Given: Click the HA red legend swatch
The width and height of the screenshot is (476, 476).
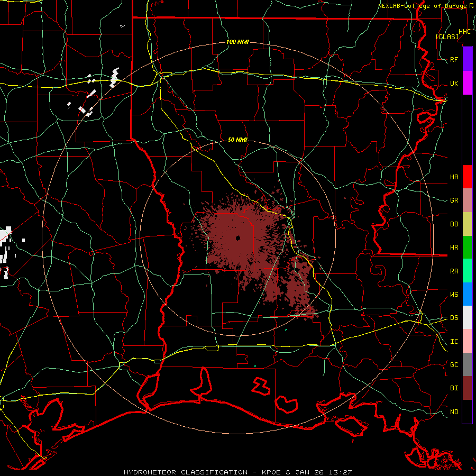Looking at the screenshot, I should (467, 177).
